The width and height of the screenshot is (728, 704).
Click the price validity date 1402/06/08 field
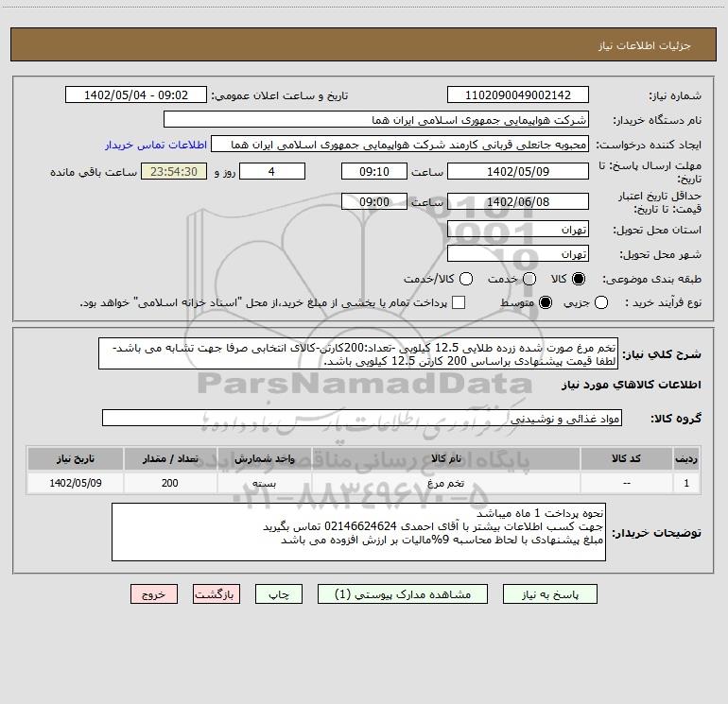518,202
